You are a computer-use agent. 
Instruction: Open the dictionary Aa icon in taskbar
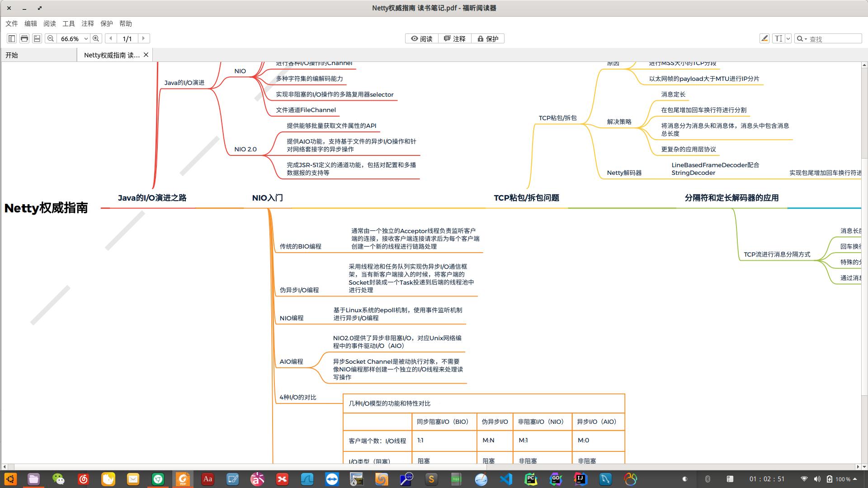coord(208,479)
